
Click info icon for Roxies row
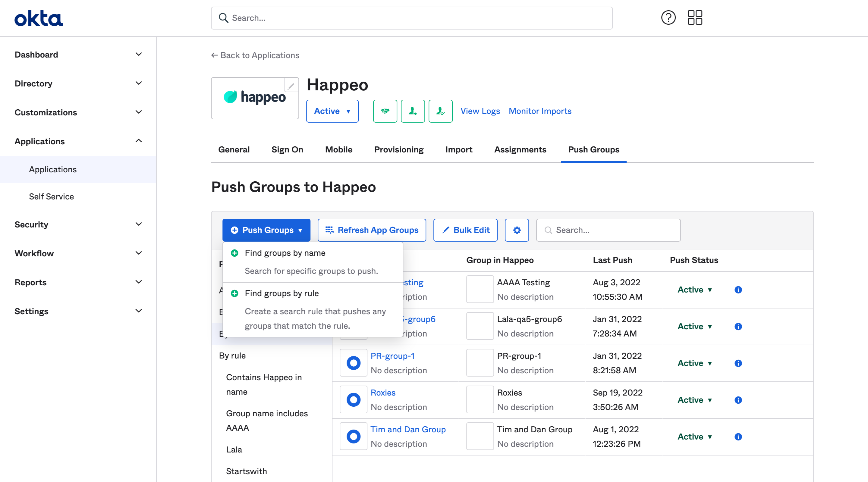pyautogui.click(x=738, y=400)
